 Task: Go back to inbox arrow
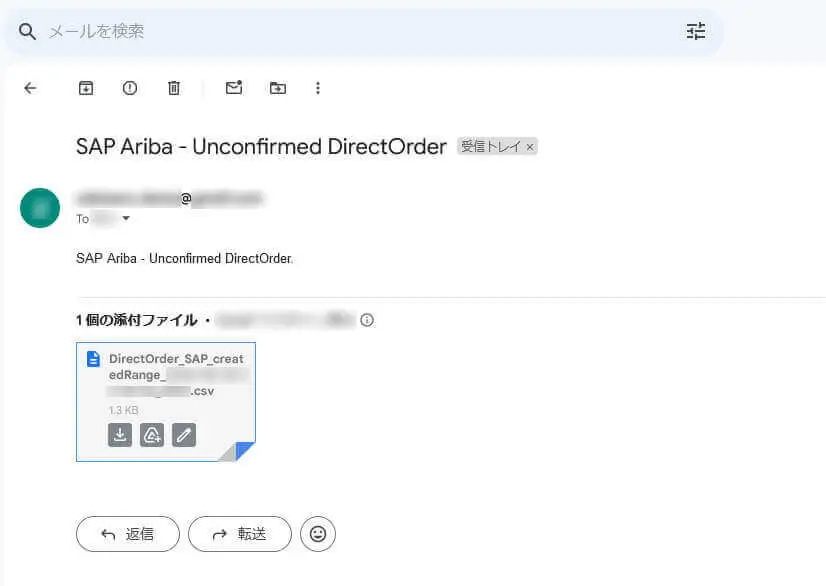[31, 88]
